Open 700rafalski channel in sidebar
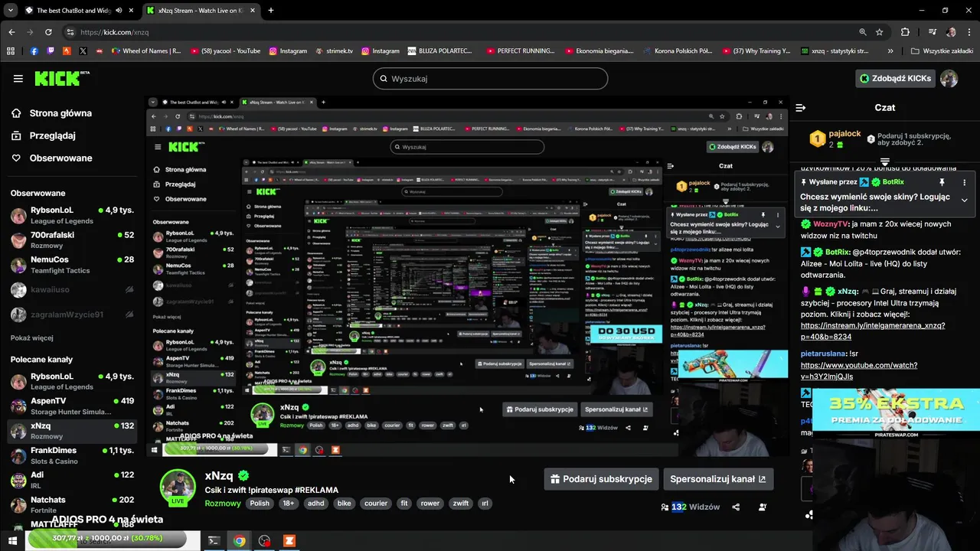The height and width of the screenshot is (551, 980). (x=72, y=240)
